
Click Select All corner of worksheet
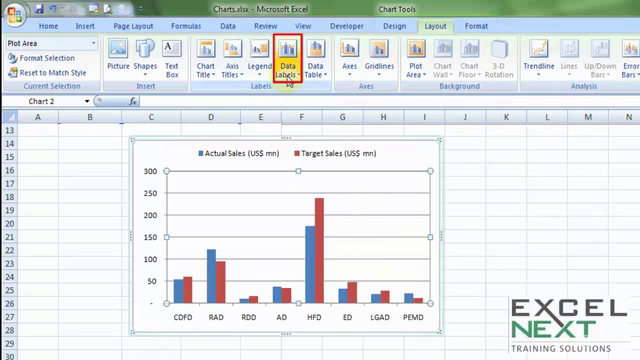tap(9, 117)
